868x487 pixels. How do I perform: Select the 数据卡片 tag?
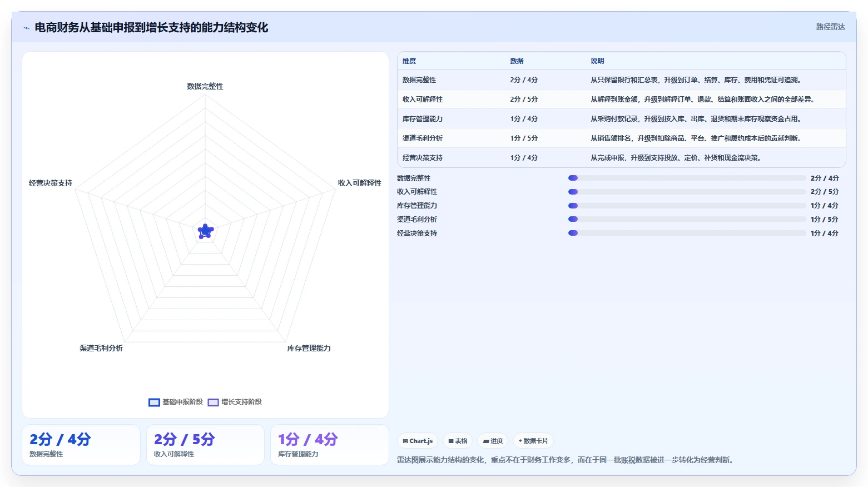(x=533, y=441)
